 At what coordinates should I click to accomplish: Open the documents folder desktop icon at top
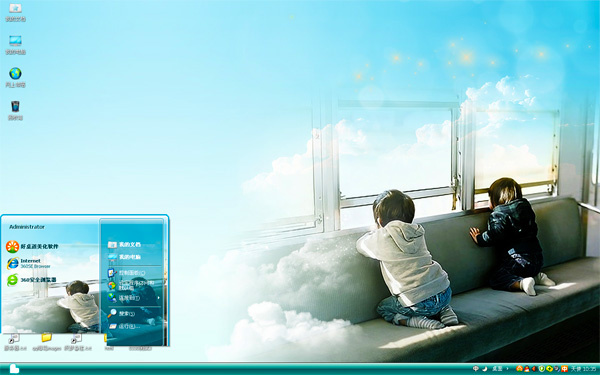pyautogui.click(x=15, y=8)
